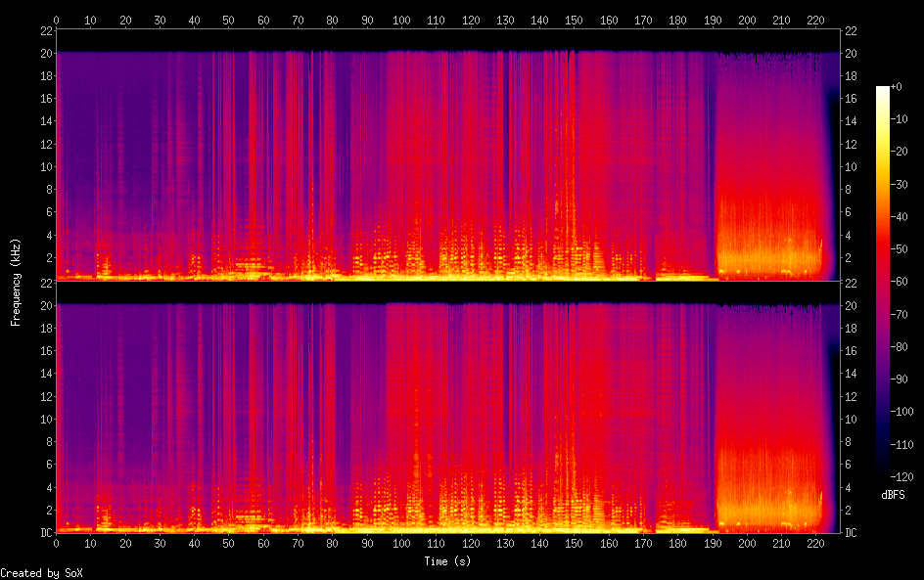Image resolution: width=924 pixels, height=580 pixels.
Task: Click '14' on lower channel's left frequency axis
Action: pos(47,374)
